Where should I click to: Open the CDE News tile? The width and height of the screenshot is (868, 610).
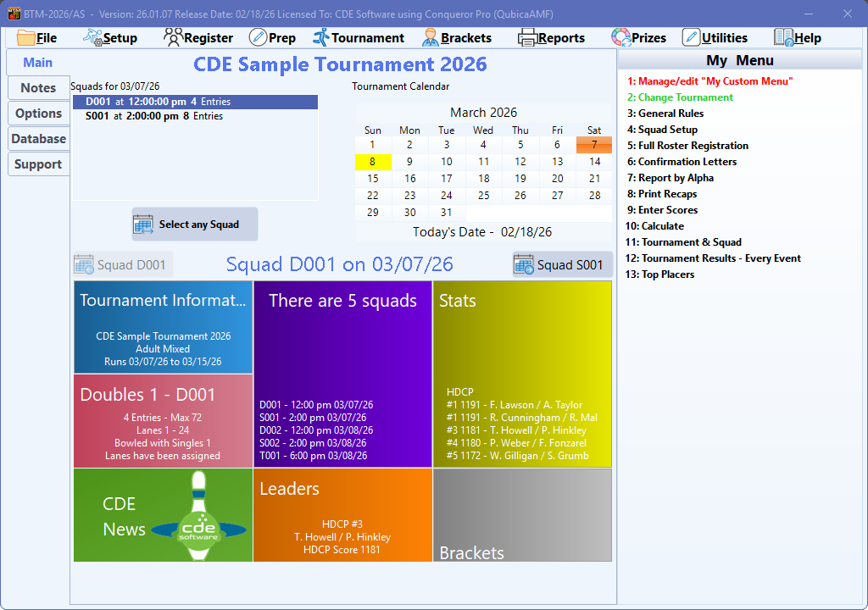point(163,515)
